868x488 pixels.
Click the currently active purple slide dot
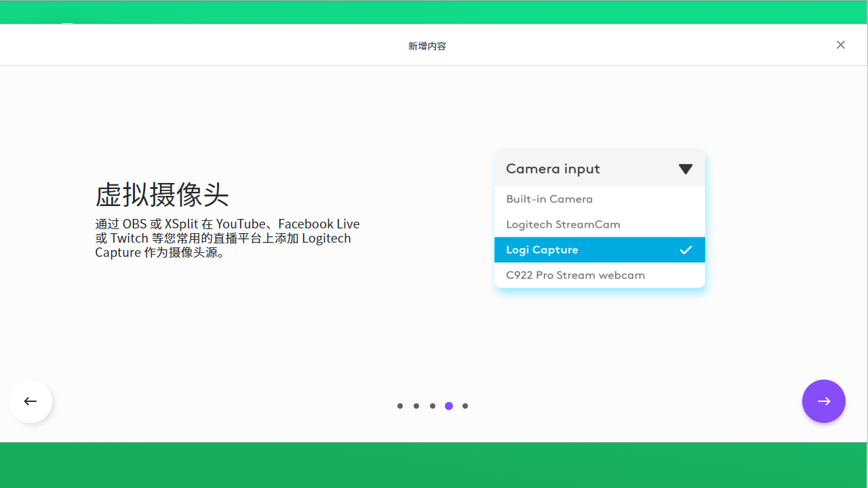click(449, 406)
